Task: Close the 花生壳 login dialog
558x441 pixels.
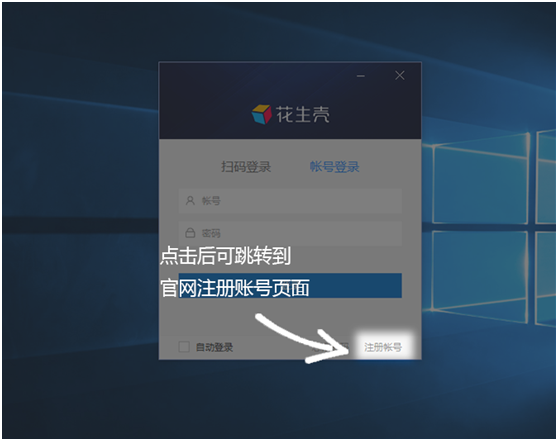Action: [x=400, y=75]
